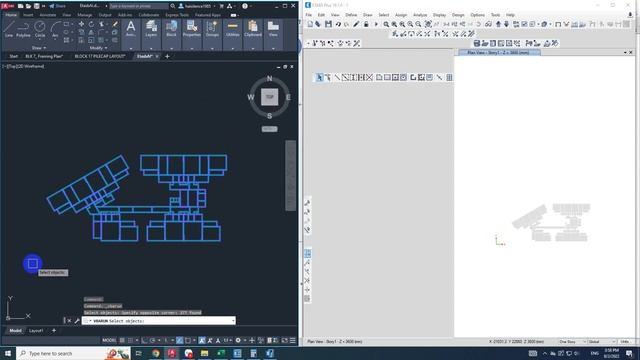
Task: Click the AutoCAD command line input field
Action: [x=159, y=321]
